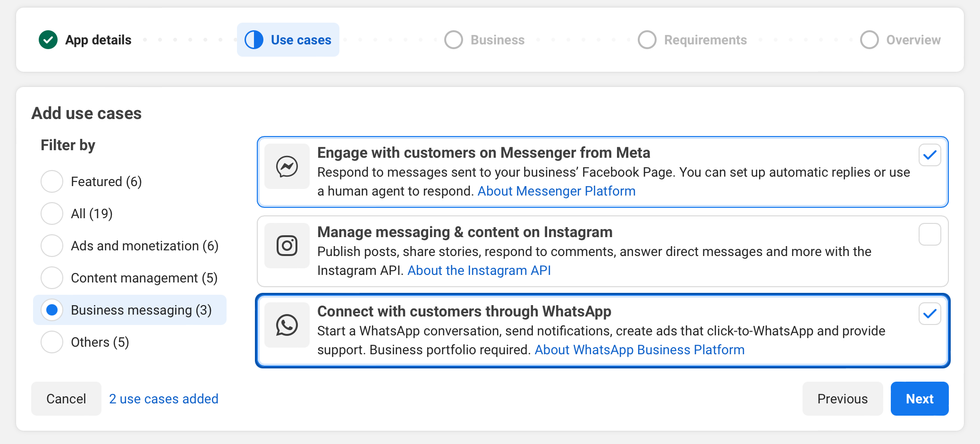Open About WhatsApp Business Platform link
The image size is (980, 444).
click(640, 350)
